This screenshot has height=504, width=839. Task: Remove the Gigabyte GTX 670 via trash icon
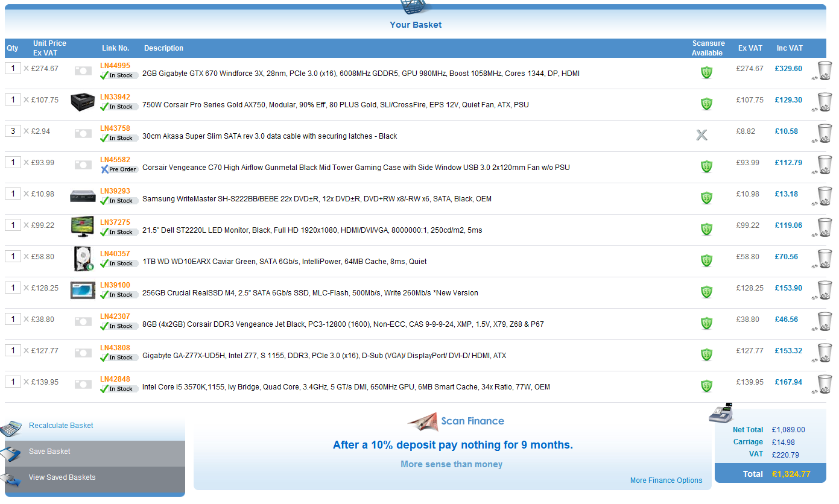tap(823, 71)
